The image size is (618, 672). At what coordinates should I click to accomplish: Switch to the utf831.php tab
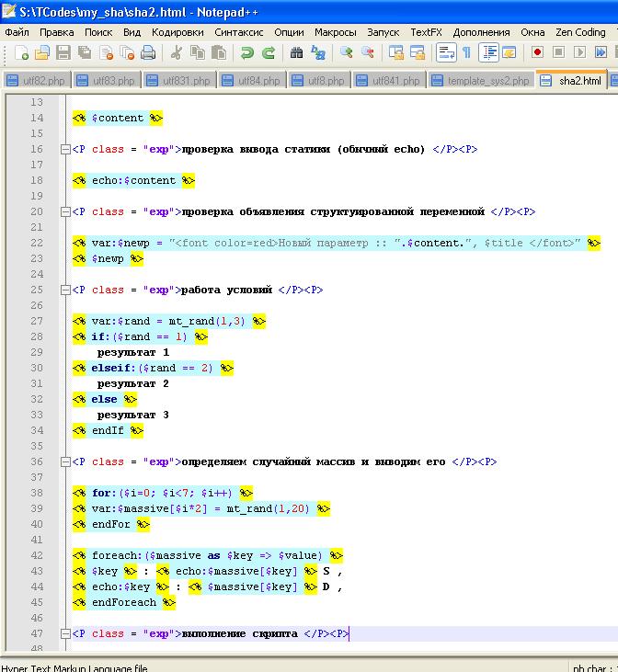coord(179,81)
